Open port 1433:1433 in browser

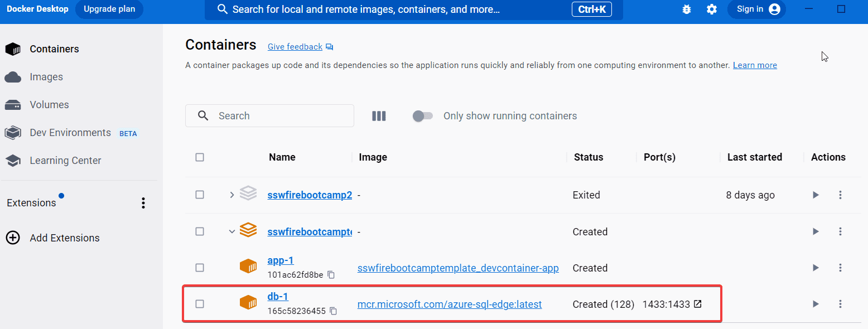pyautogui.click(x=697, y=304)
